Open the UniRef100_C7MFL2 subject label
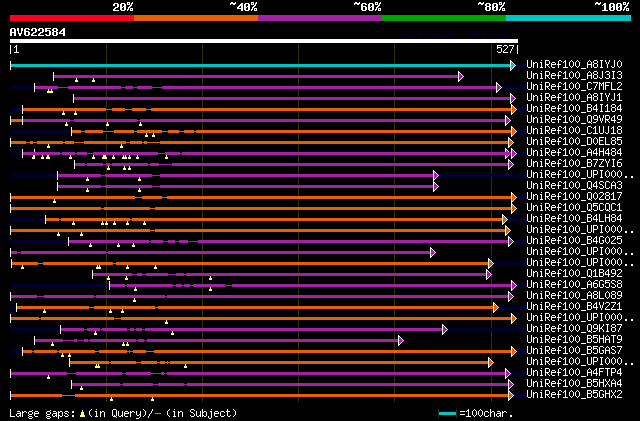 pyautogui.click(x=574, y=86)
